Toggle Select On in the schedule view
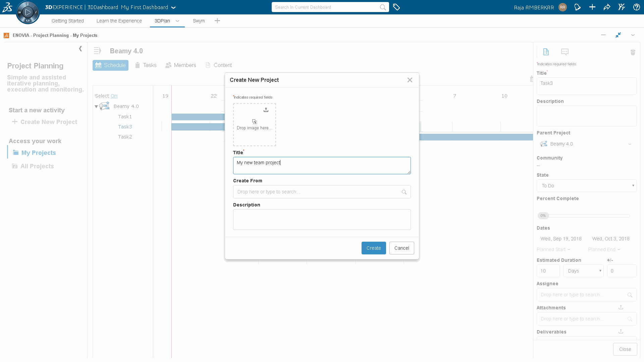Viewport: 644px width, 362px height. pyautogui.click(x=114, y=96)
